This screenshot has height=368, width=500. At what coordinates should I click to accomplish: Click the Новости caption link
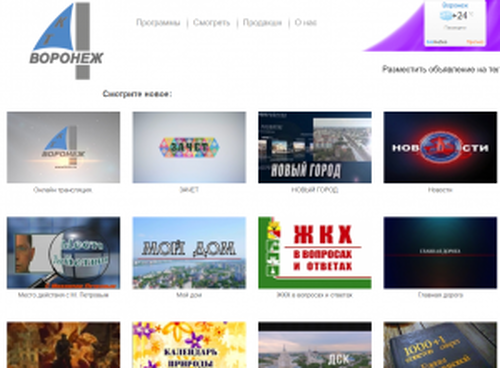click(x=440, y=190)
